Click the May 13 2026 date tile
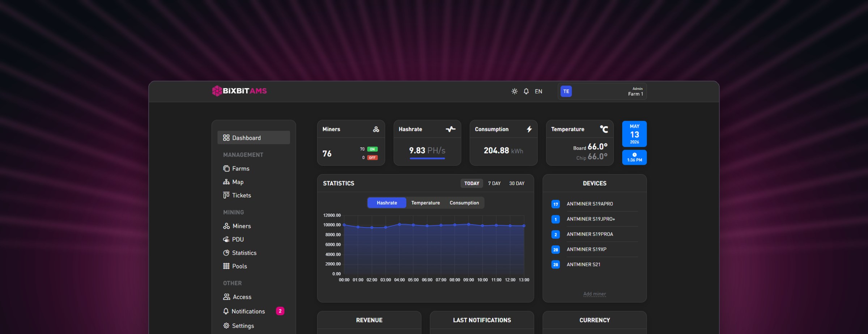Viewport: 868px width, 334px height. point(634,134)
